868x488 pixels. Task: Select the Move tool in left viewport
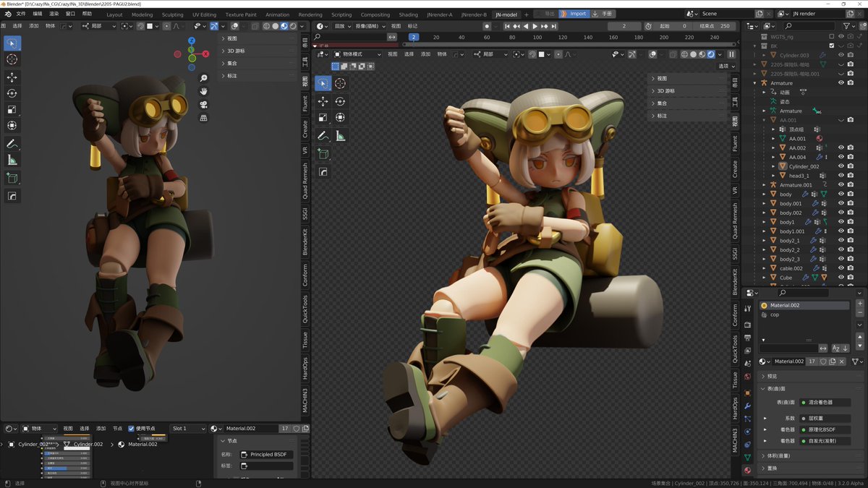point(12,77)
